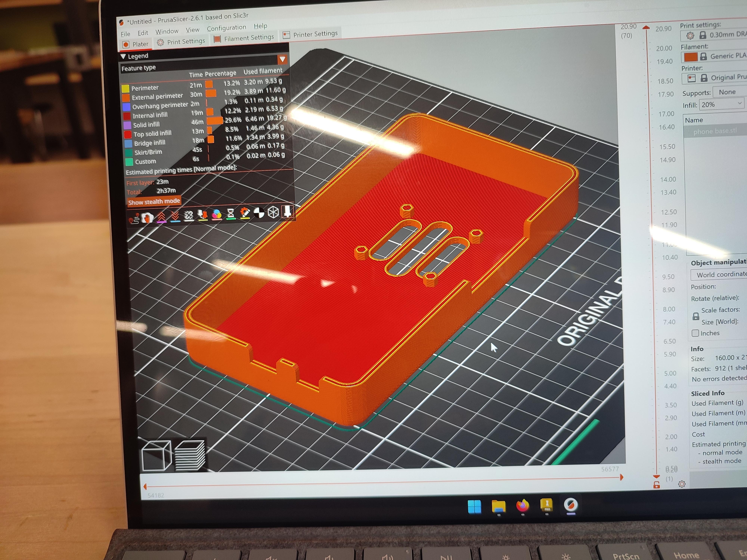Open the File menu
The image size is (747, 560).
tap(125, 34)
